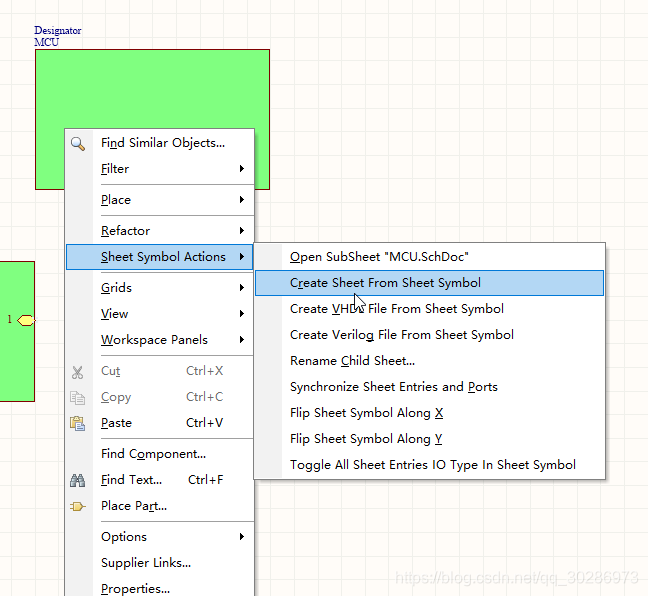648x596 pixels.
Task: Open the View submenu
Action: (x=160, y=314)
